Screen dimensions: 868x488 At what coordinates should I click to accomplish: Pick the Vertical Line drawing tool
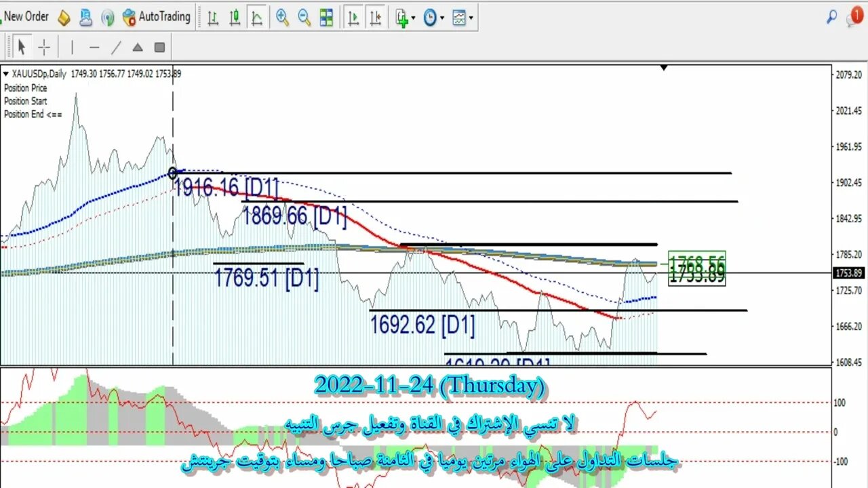72,47
